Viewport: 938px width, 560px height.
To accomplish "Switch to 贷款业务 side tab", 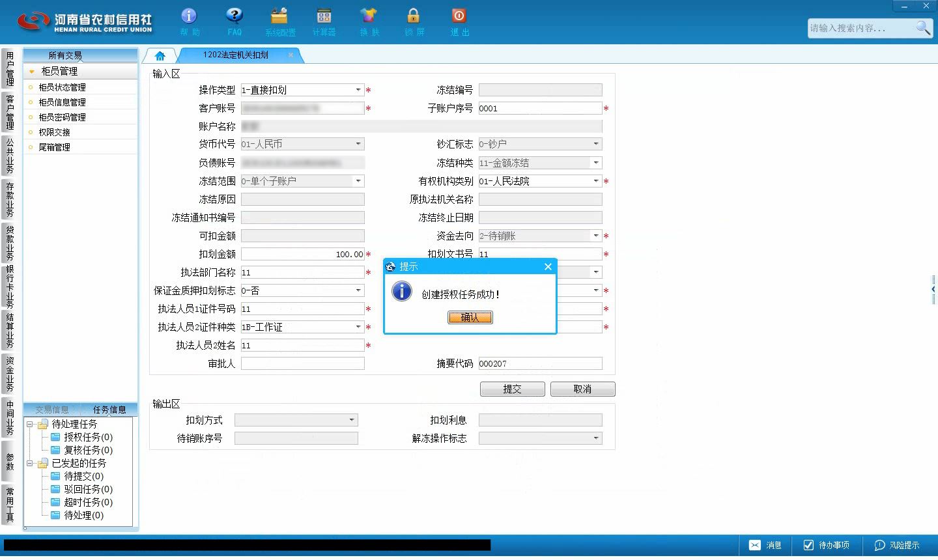I will pyautogui.click(x=10, y=243).
